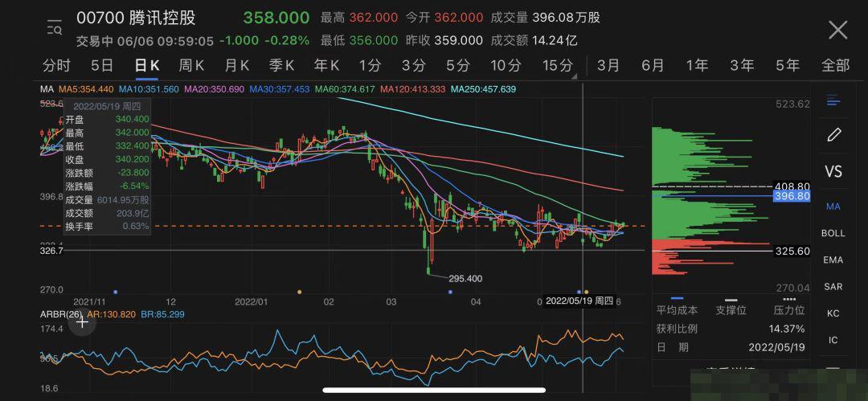Select the 5分 interval tab
Screen dimensions: 868x401
coord(458,66)
